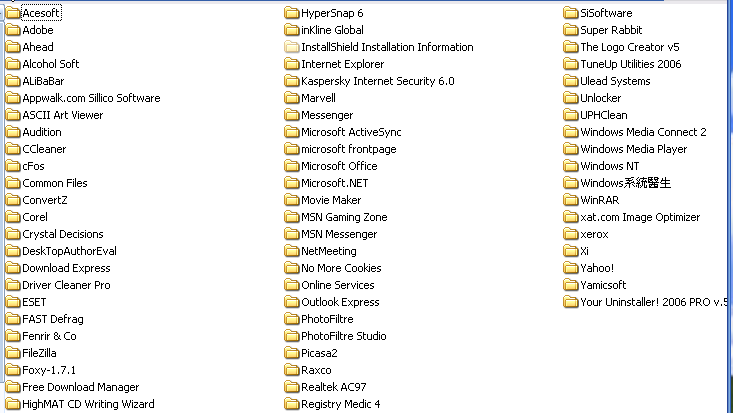Click the 'microsoft frontpage' label
The width and height of the screenshot is (733, 413).
(x=349, y=149)
